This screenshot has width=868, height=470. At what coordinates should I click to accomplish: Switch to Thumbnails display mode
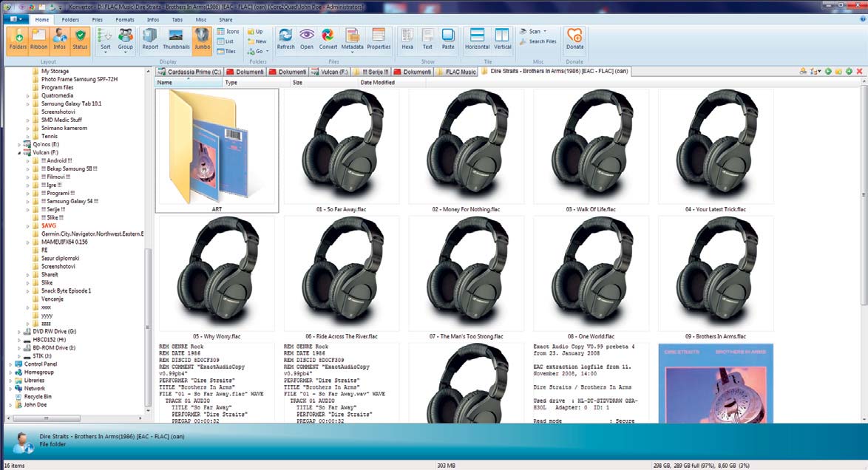point(176,41)
